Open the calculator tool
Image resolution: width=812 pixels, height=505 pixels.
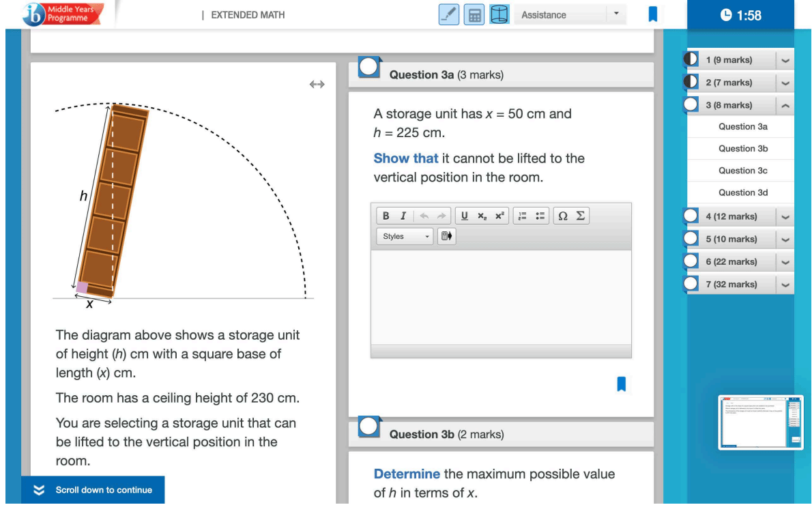click(474, 15)
